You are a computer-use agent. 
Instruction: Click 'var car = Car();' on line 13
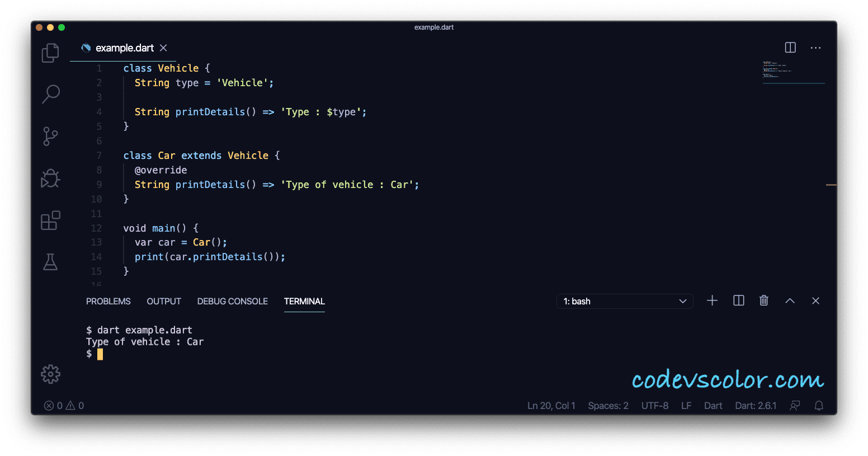point(181,242)
